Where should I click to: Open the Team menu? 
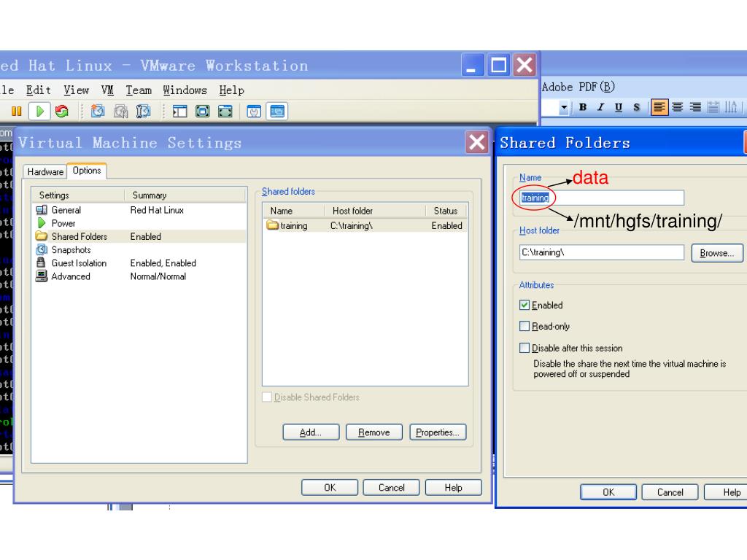(139, 90)
